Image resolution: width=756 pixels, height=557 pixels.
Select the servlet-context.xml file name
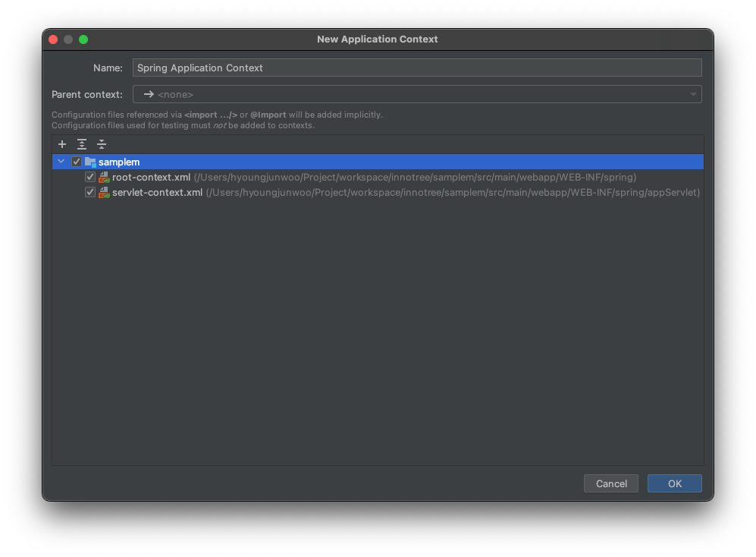coord(157,193)
